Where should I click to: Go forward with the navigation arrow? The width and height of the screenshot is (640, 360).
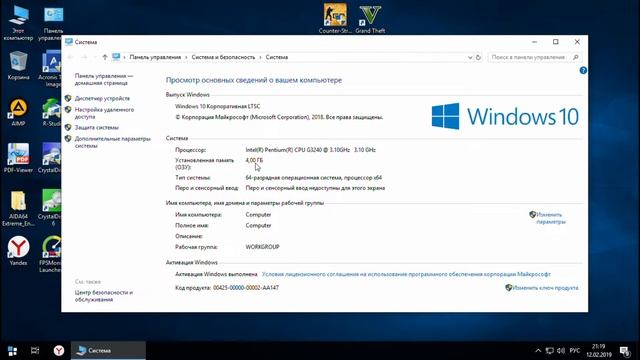click(84, 57)
